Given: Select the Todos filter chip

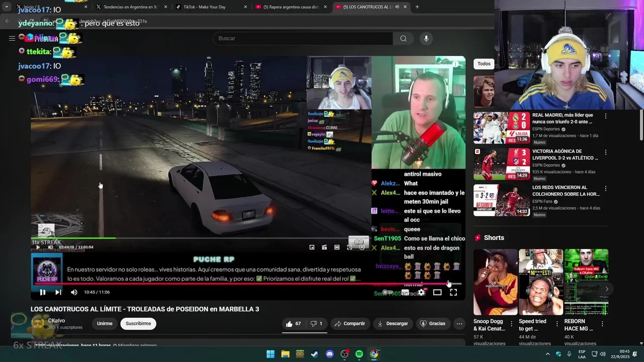Looking at the screenshot, I should point(484,64).
